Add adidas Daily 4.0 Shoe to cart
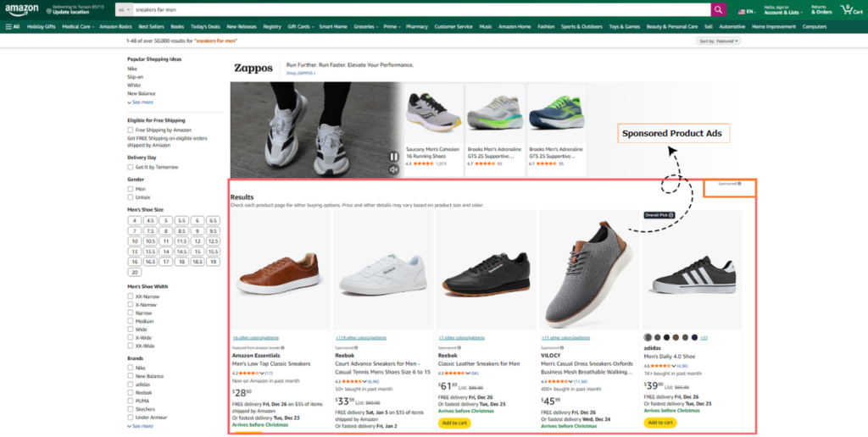The height and width of the screenshot is (437, 868). click(659, 423)
